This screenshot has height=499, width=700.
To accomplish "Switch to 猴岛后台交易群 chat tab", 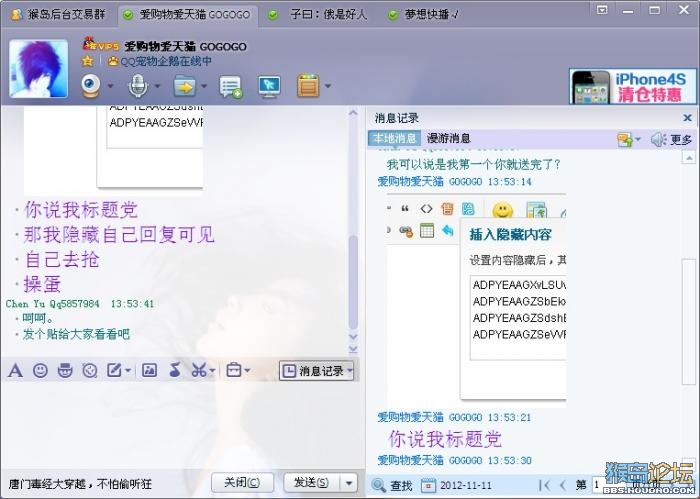I will point(59,15).
